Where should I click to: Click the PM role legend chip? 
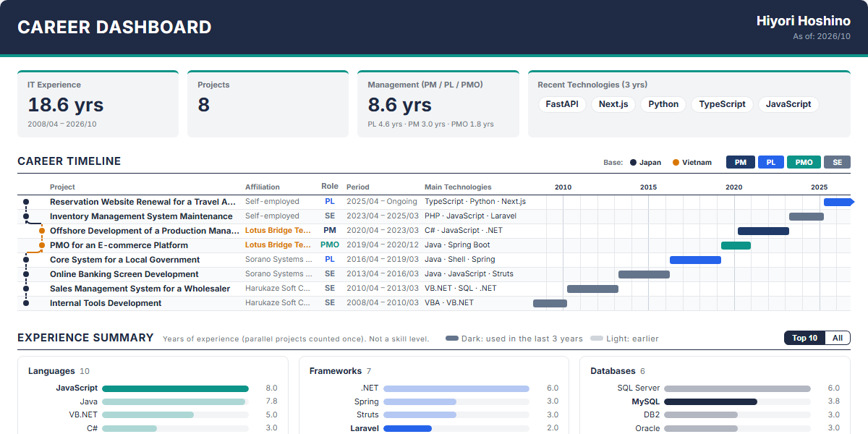tap(740, 163)
